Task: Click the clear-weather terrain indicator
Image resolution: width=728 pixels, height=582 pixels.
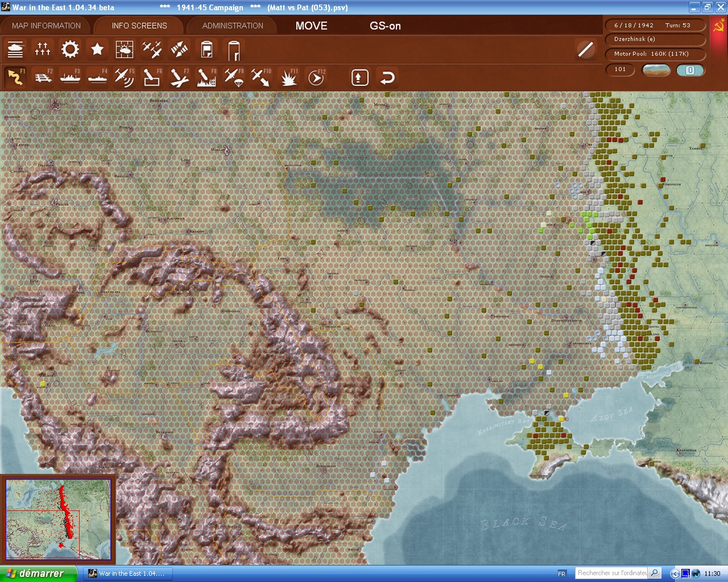Action: pyautogui.click(x=656, y=70)
